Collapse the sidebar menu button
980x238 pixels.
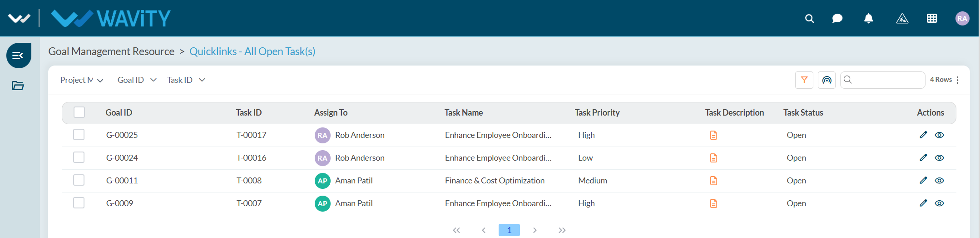pyautogui.click(x=19, y=56)
